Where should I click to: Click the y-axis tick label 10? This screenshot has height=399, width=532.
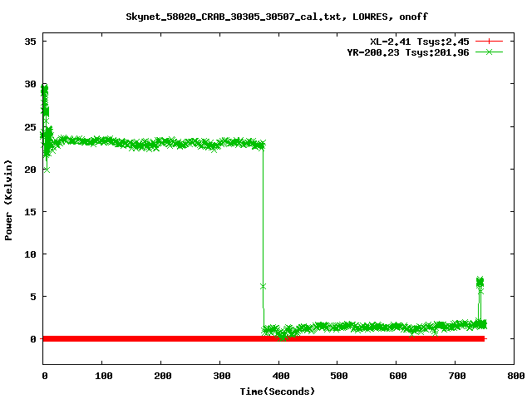tap(30, 254)
